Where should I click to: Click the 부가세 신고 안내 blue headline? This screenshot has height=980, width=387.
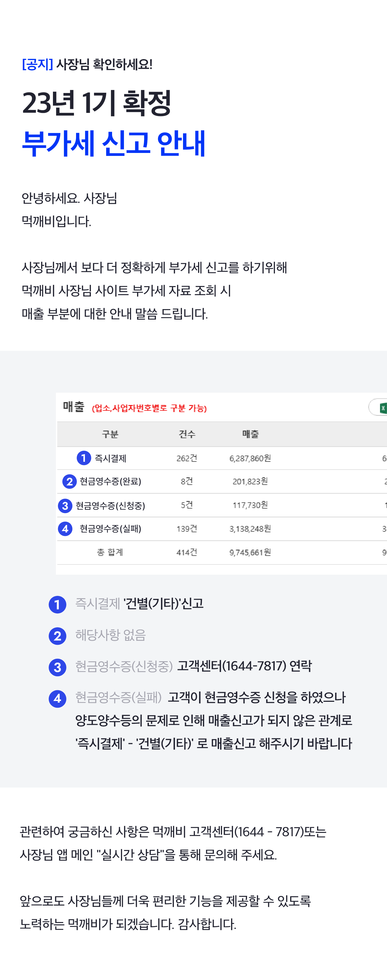coord(114,144)
